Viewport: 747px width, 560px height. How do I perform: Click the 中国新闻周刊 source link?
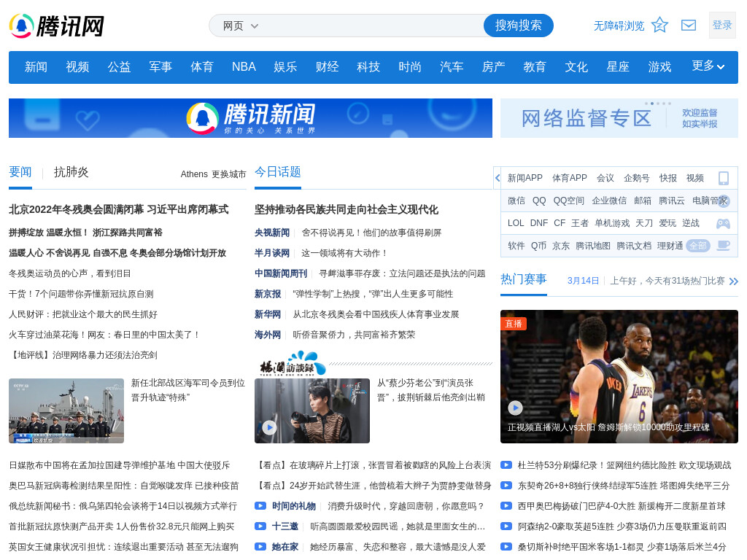point(281,273)
